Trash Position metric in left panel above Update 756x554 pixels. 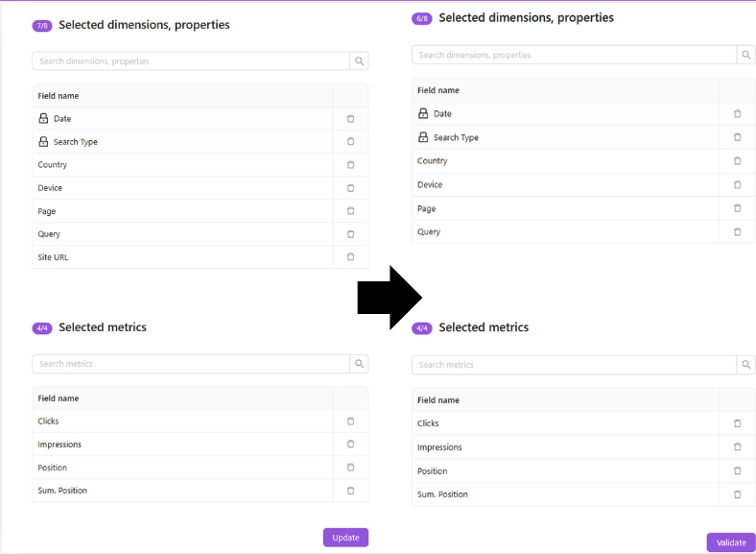tap(350, 468)
